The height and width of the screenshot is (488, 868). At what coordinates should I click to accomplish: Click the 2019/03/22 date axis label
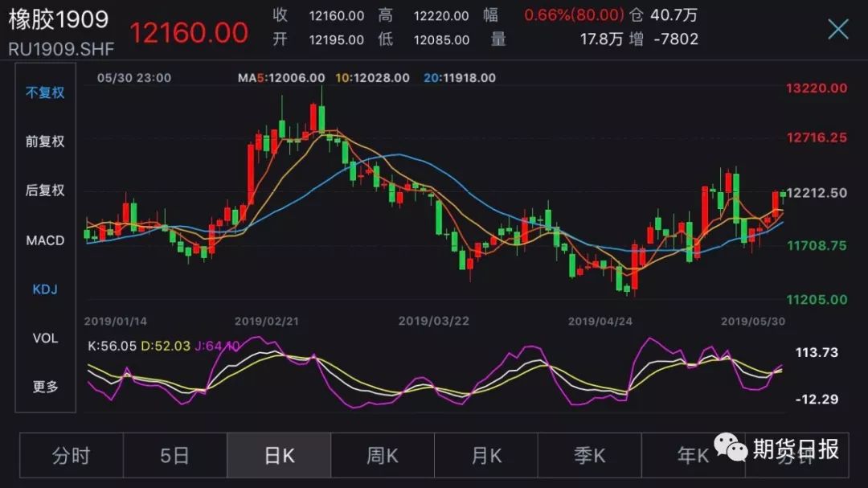pyautogui.click(x=434, y=321)
